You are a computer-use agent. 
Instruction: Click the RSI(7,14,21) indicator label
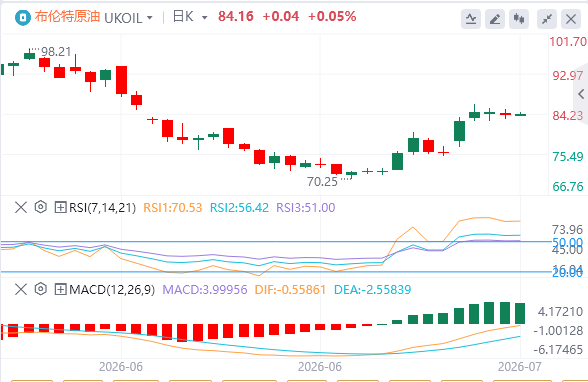[102, 207]
